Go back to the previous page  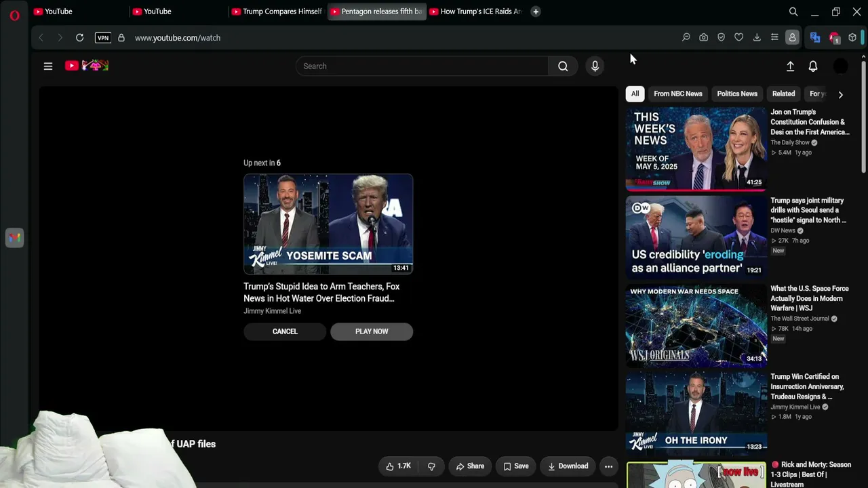click(41, 38)
